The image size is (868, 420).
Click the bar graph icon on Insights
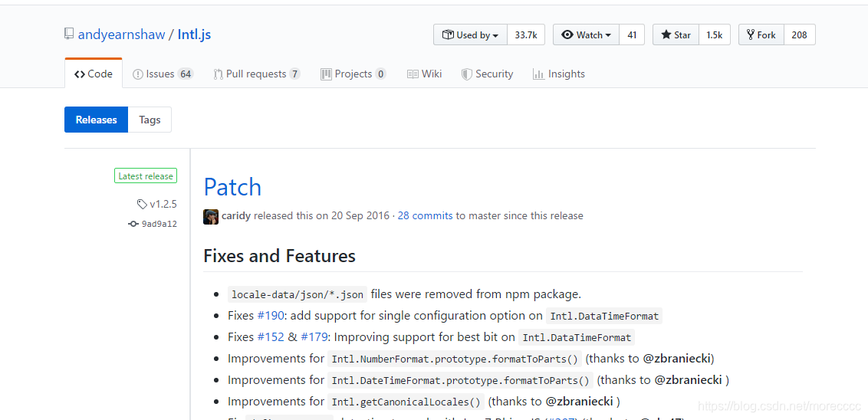[538, 74]
